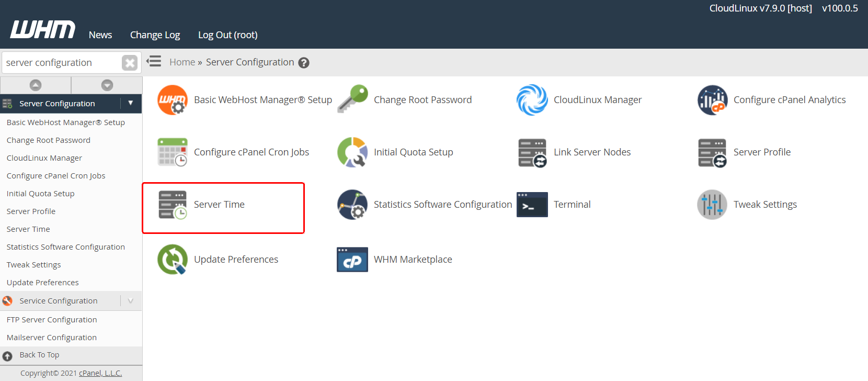Viewport: 868px width, 381px height.
Task: Open FTP Server Configuration in sidebar
Action: tap(52, 320)
